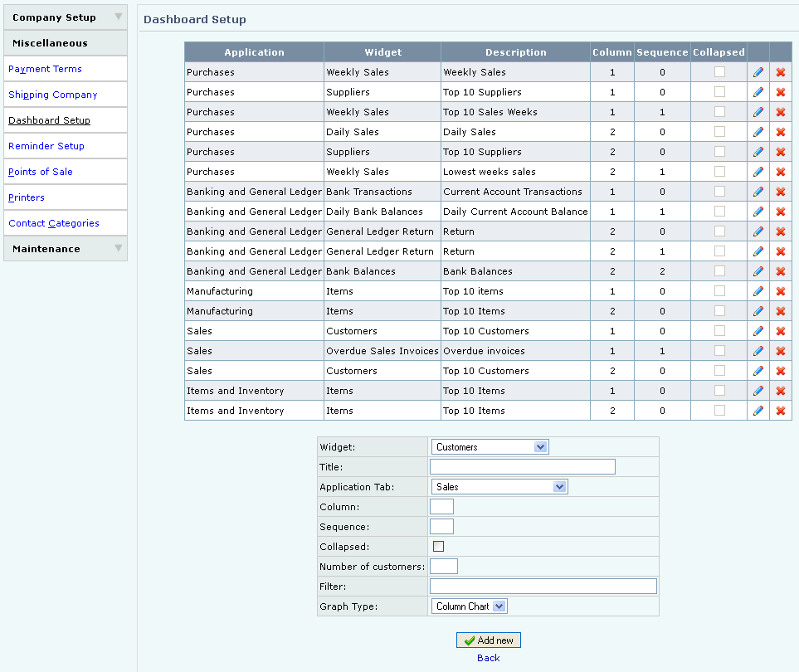
Task: Toggle Collapsed checkbox in the new widget form
Action: coord(438,546)
